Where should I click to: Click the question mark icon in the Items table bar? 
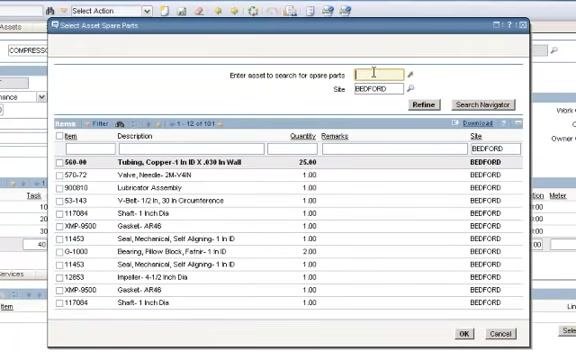(x=504, y=123)
